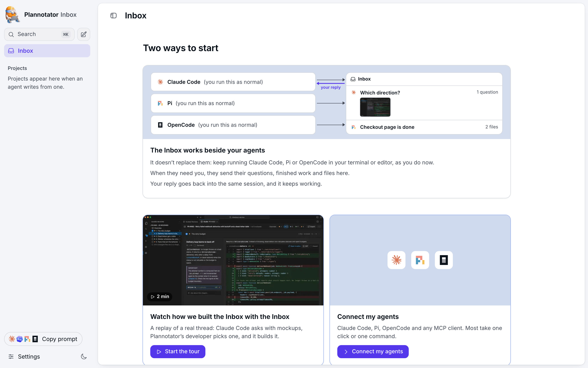The height and width of the screenshot is (368, 588).
Task: Click the Copy prompt button
Action: [43, 339]
